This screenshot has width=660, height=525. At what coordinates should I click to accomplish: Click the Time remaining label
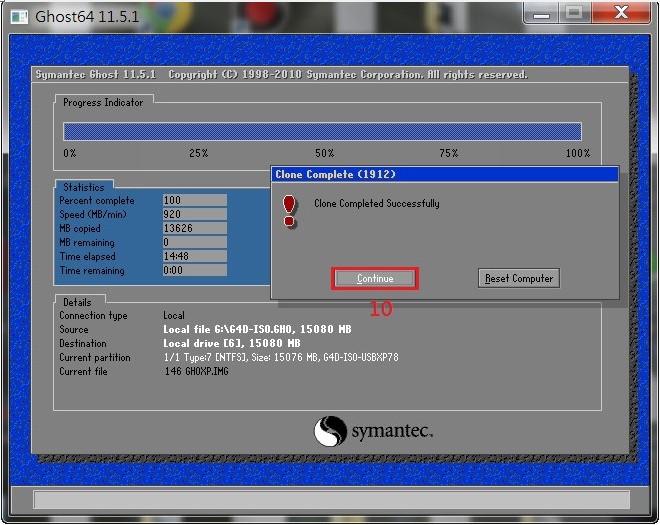tap(92, 270)
